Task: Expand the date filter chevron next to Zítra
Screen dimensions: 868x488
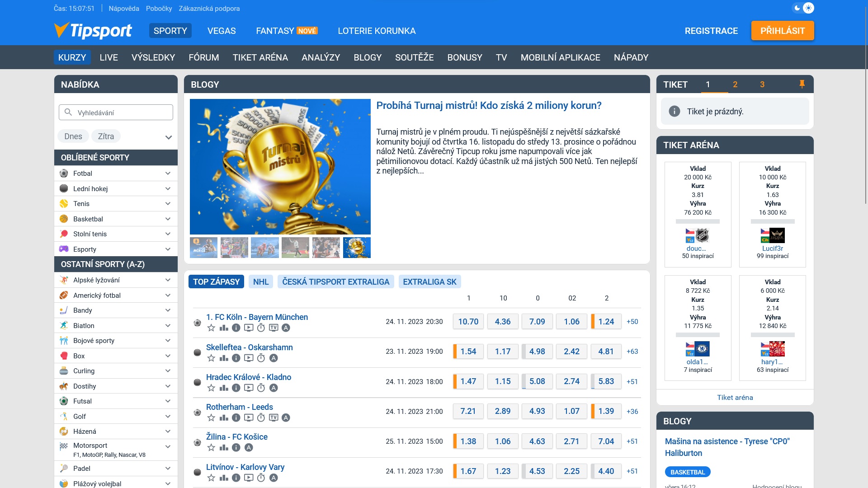Action: coord(169,137)
